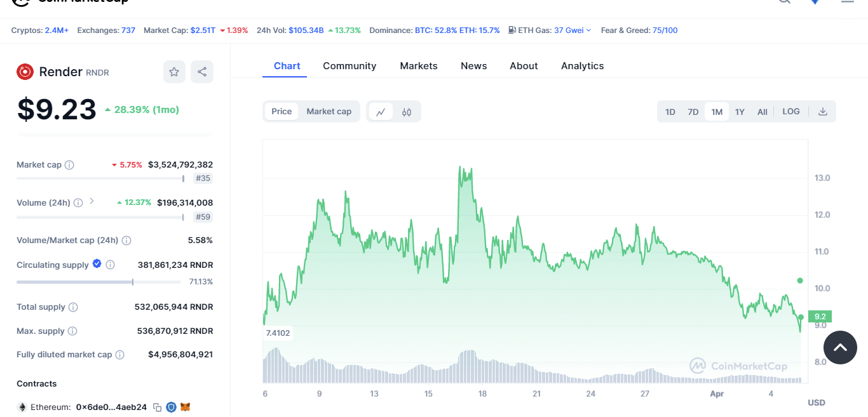This screenshot has width=868, height=417.
Task: Click BTC: 52.8% ETH: 15.7% dominance link
Action: click(458, 30)
